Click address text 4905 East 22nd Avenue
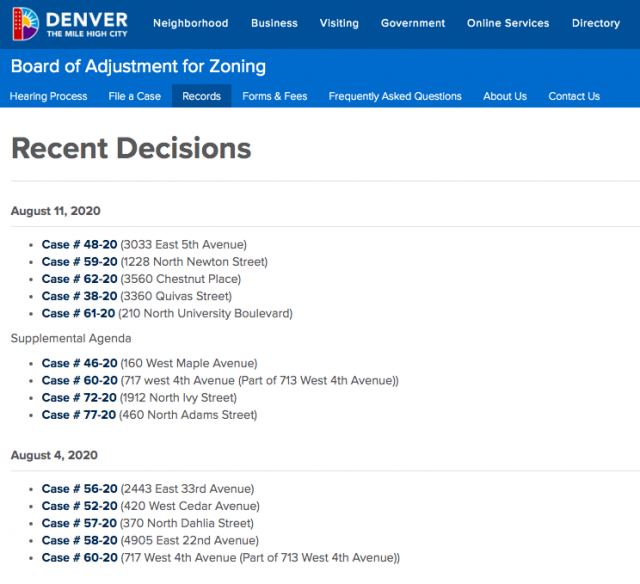 [x=190, y=540]
